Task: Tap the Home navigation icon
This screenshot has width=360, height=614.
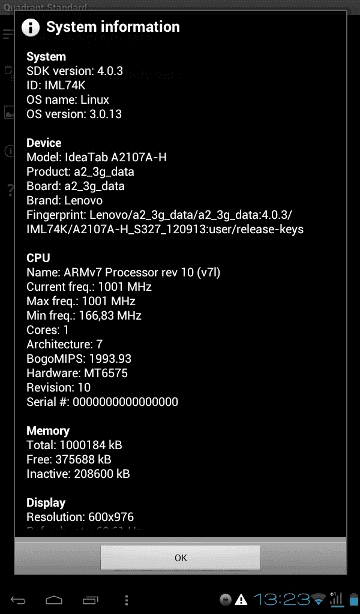Action: click(54, 600)
